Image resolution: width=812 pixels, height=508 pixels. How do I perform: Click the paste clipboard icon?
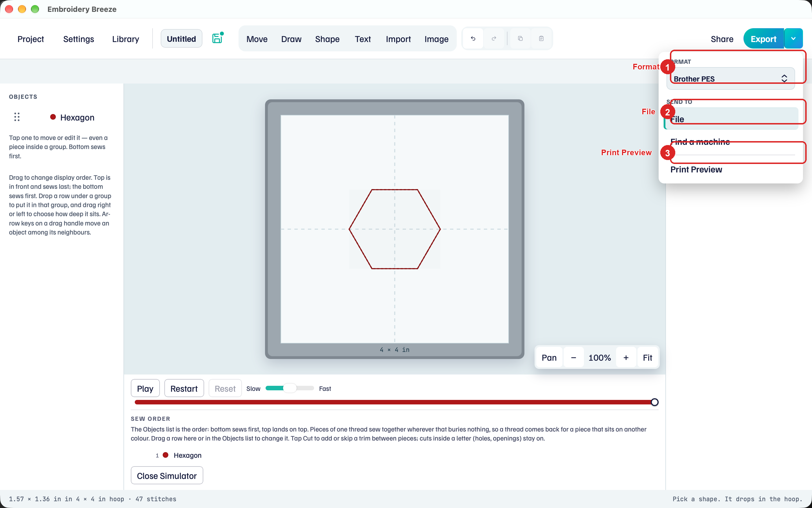[541, 39]
